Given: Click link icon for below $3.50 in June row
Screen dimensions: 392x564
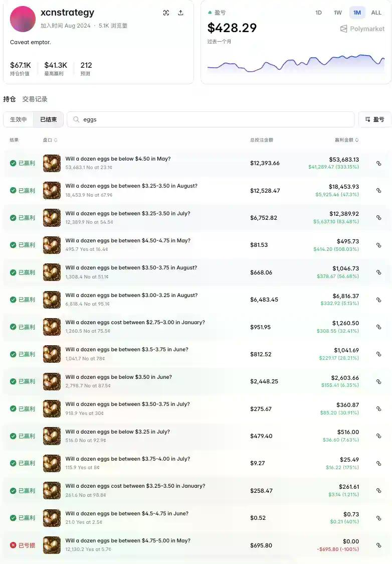Looking at the screenshot, I should (x=378, y=381).
